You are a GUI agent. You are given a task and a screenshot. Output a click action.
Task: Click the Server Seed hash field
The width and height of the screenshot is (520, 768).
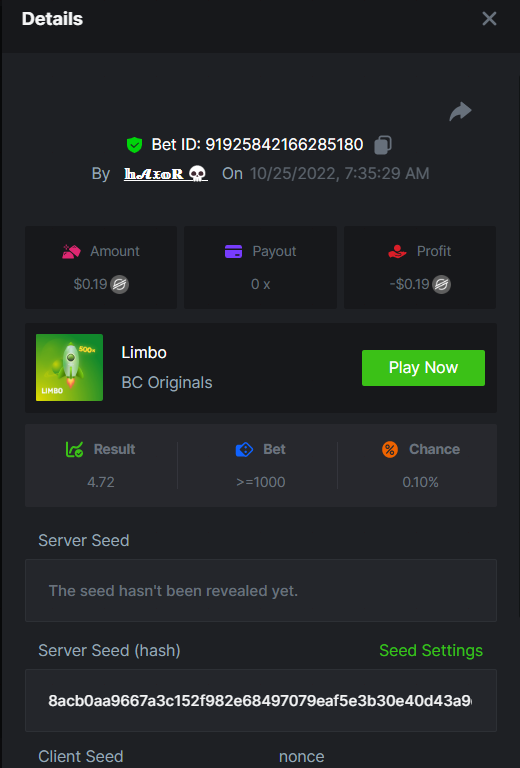click(261, 700)
